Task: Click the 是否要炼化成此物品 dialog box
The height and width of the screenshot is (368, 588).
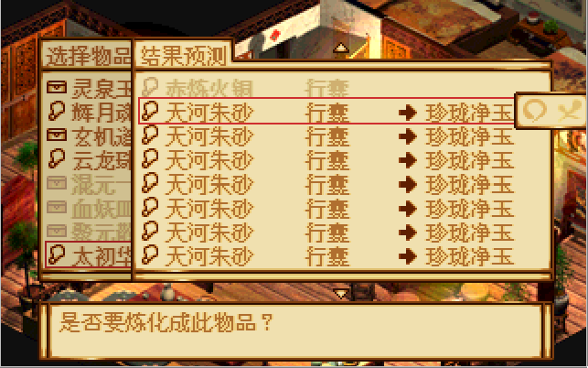Action: click(x=296, y=330)
